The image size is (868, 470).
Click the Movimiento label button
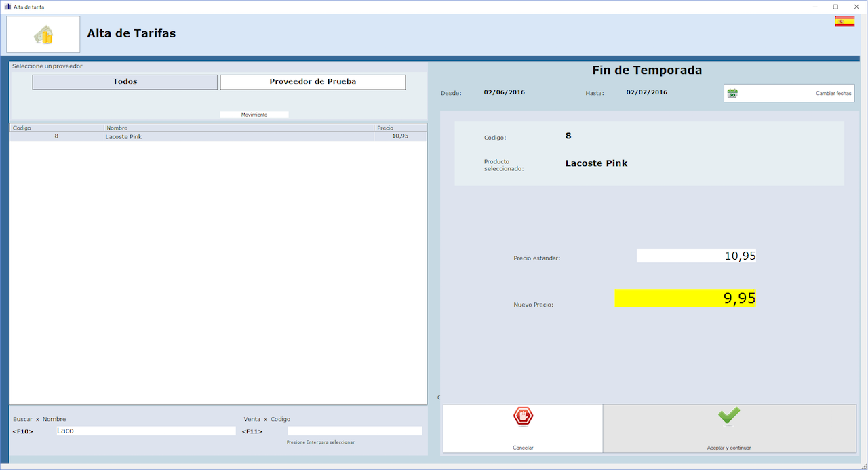254,115
